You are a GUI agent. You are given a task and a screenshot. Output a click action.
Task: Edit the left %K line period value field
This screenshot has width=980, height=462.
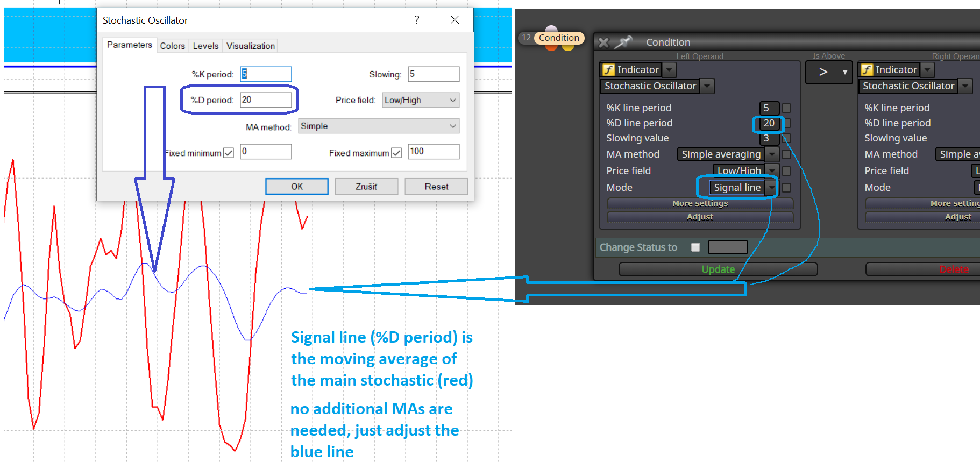click(x=769, y=108)
